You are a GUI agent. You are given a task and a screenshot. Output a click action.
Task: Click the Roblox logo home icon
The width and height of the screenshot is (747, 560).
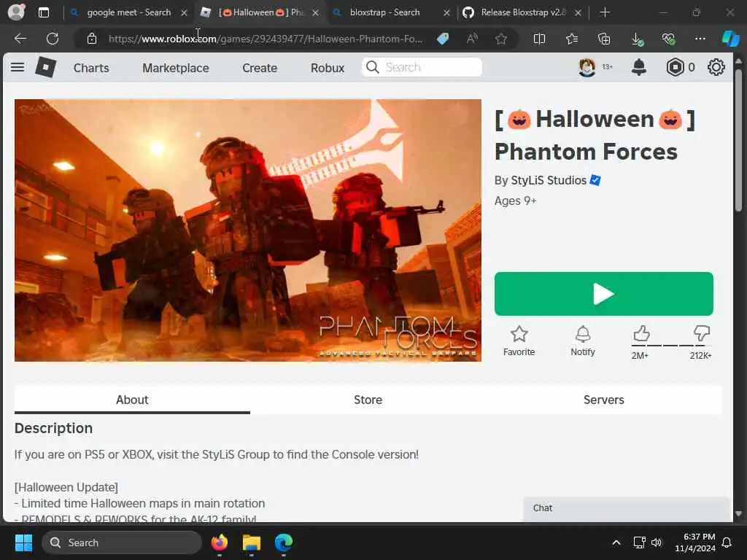[x=46, y=67]
